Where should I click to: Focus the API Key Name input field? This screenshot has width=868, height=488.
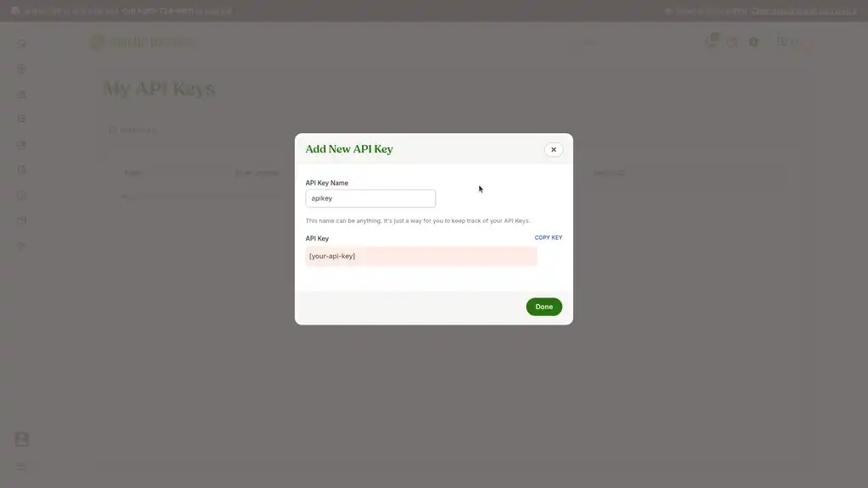click(x=370, y=198)
